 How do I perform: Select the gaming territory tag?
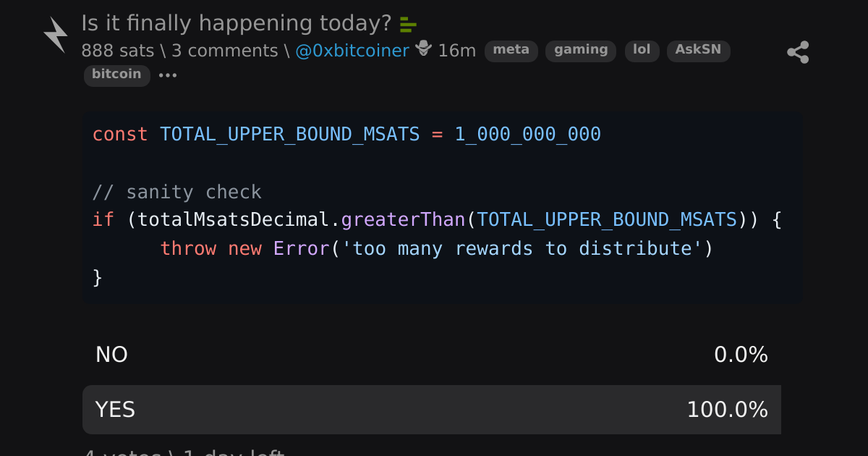[581, 51]
